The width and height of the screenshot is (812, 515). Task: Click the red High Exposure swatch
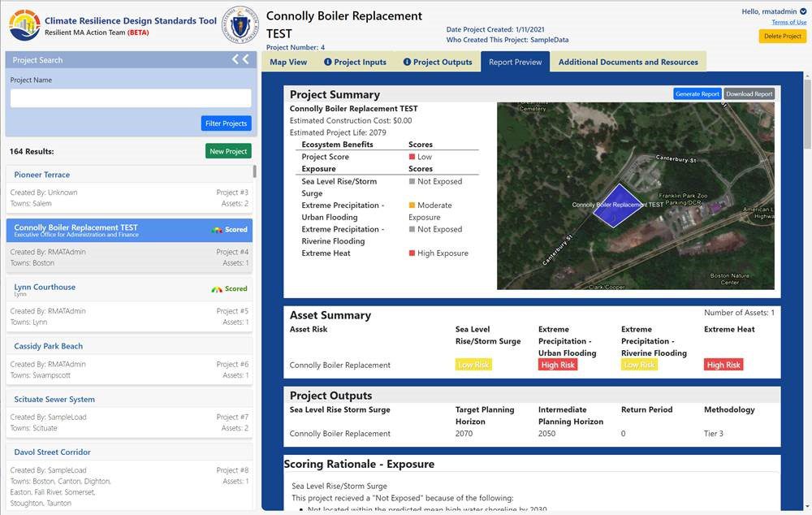(412, 253)
